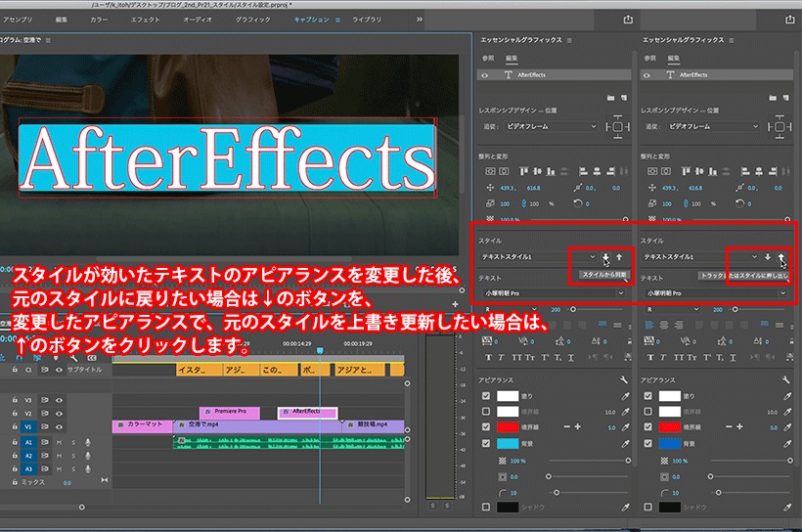Pick fill color eyedropper in left panel
802x532 pixels.
point(625,396)
